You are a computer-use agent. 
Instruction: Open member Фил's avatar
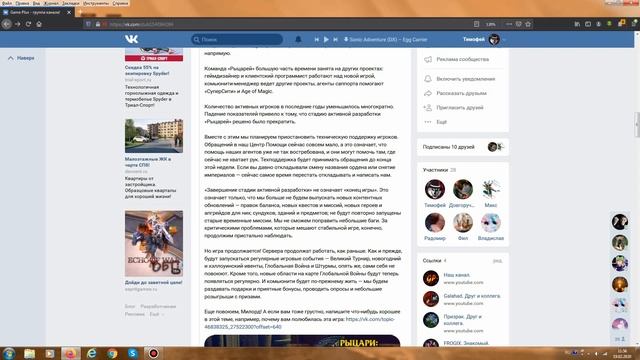pos(463,222)
